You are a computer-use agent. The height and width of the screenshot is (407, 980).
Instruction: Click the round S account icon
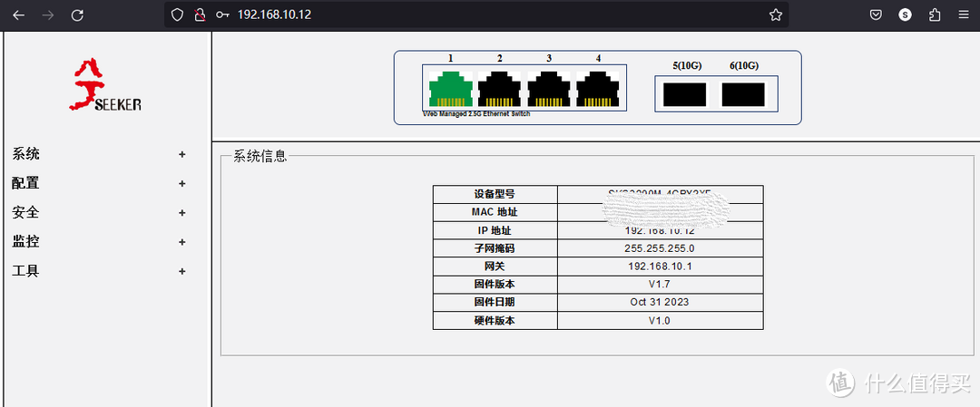(906, 15)
